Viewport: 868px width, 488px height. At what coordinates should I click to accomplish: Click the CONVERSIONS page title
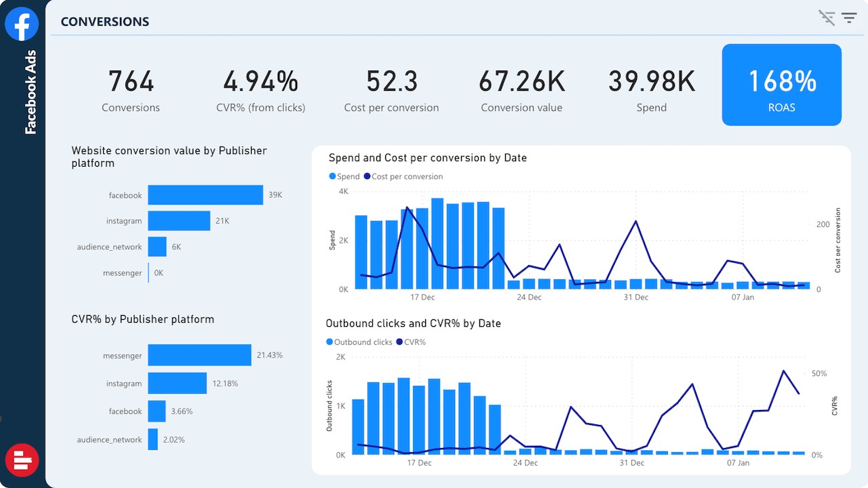tap(105, 22)
